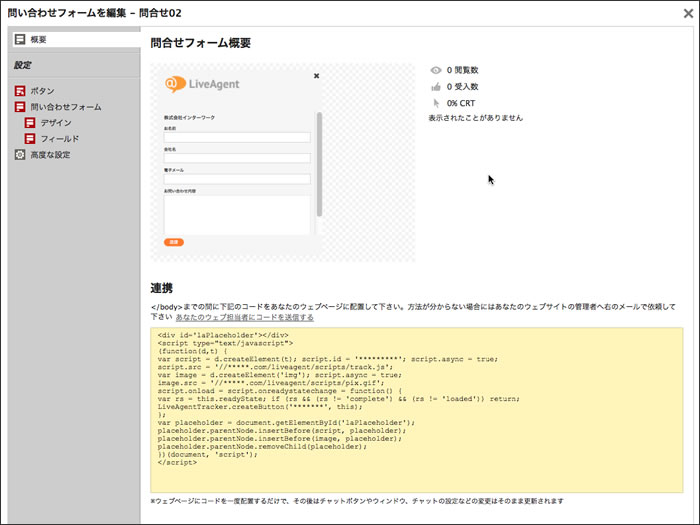Screen dimensions: 700x525
Task: Open the フィールド sub-item
Action: [x=60, y=139]
